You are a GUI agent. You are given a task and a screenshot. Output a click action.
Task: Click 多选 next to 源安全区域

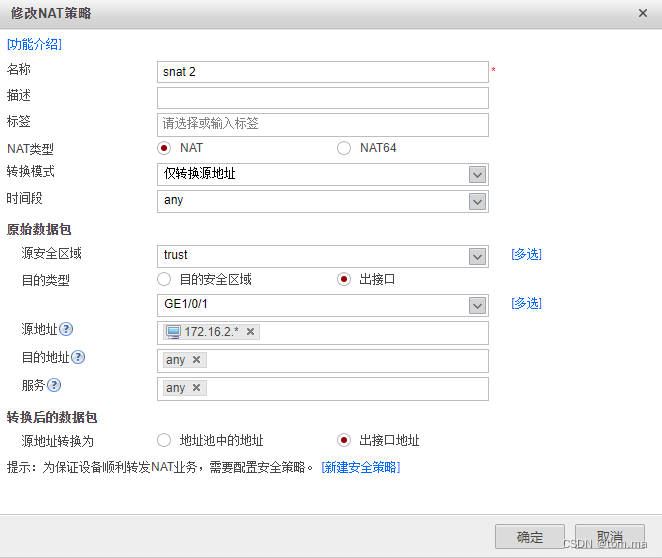[x=526, y=254]
